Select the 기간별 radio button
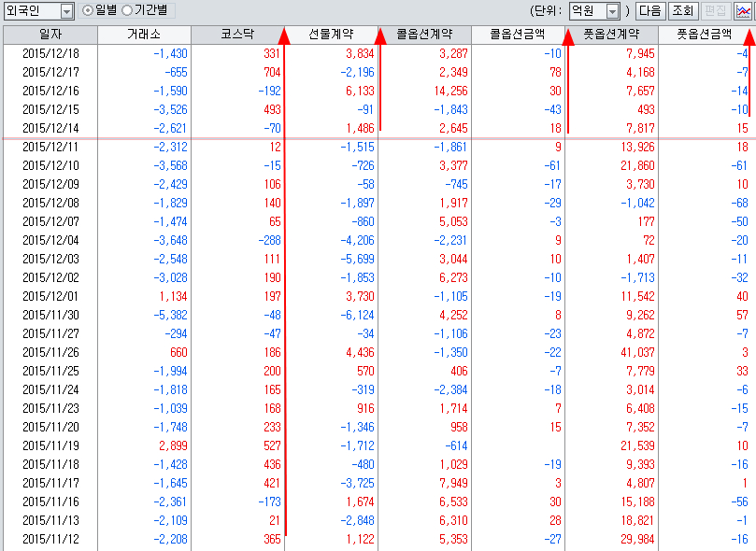The width and height of the screenshot is (756, 551). pyautogui.click(x=127, y=11)
